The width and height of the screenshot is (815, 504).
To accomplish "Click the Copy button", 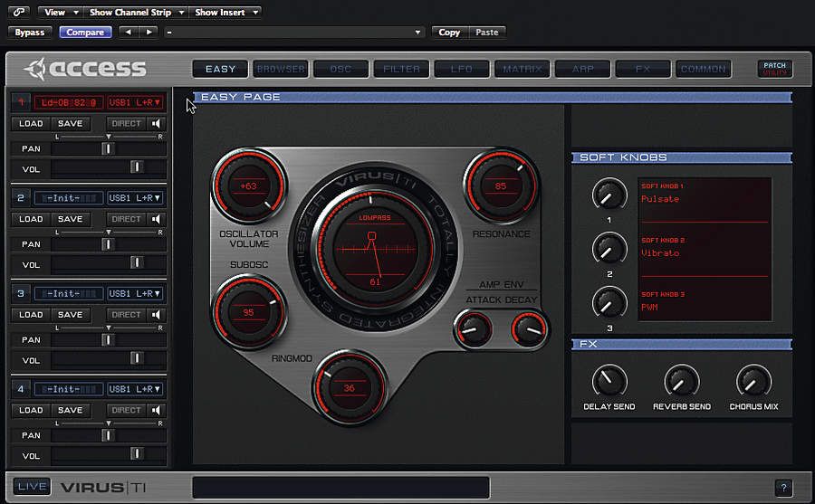I will pyautogui.click(x=449, y=33).
